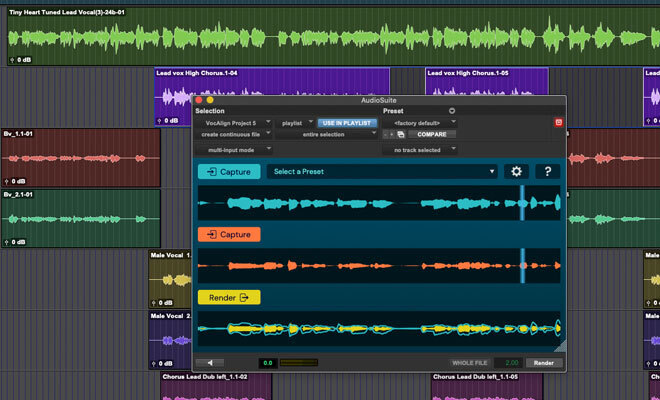Click the help question mark button
The width and height of the screenshot is (660, 400).
pyautogui.click(x=549, y=171)
